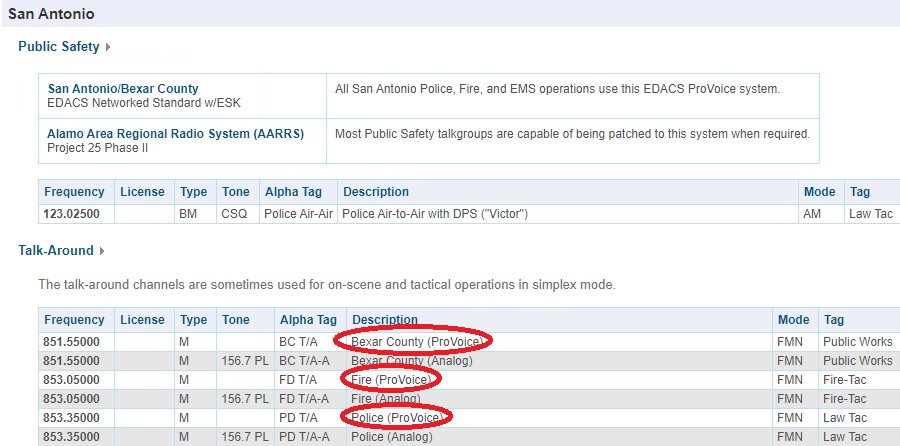900x446 pixels.
Task: Sort Talk-Around table by Tag header
Action: (x=834, y=320)
